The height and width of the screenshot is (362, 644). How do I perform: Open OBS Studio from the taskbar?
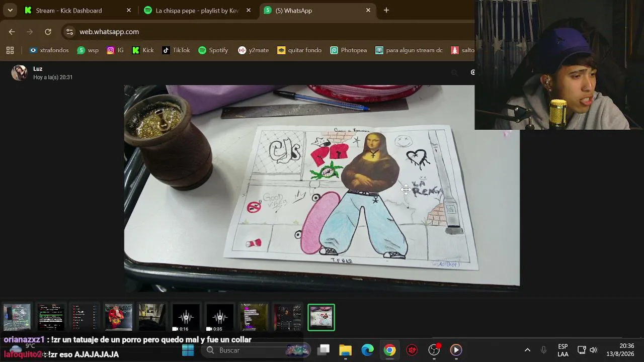pyautogui.click(x=434, y=350)
